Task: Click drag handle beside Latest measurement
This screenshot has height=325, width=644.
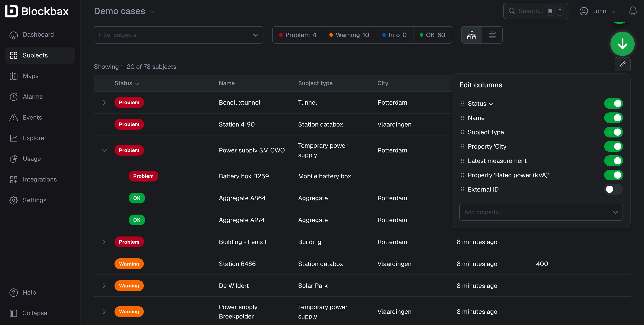Action: click(462, 161)
